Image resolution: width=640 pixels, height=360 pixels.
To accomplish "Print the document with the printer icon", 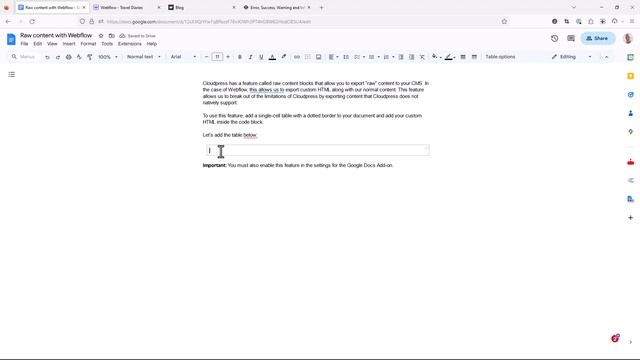I will pyautogui.click(x=69, y=57).
